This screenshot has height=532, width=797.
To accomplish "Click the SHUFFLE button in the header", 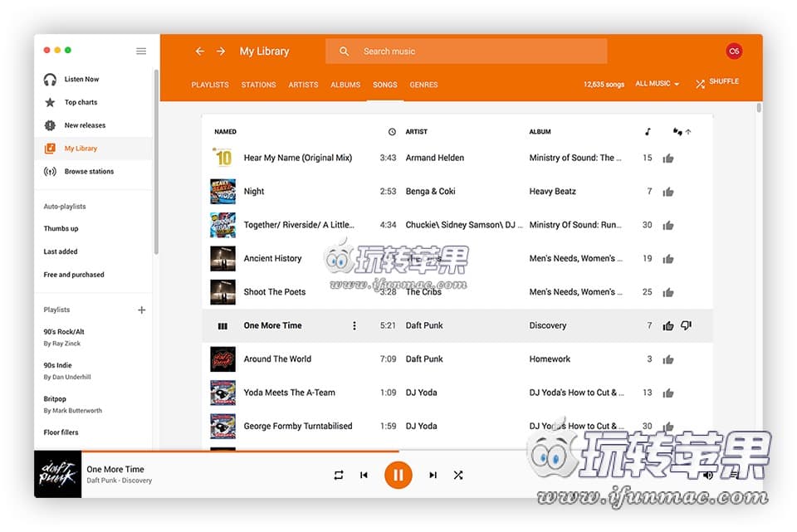I will pos(717,82).
